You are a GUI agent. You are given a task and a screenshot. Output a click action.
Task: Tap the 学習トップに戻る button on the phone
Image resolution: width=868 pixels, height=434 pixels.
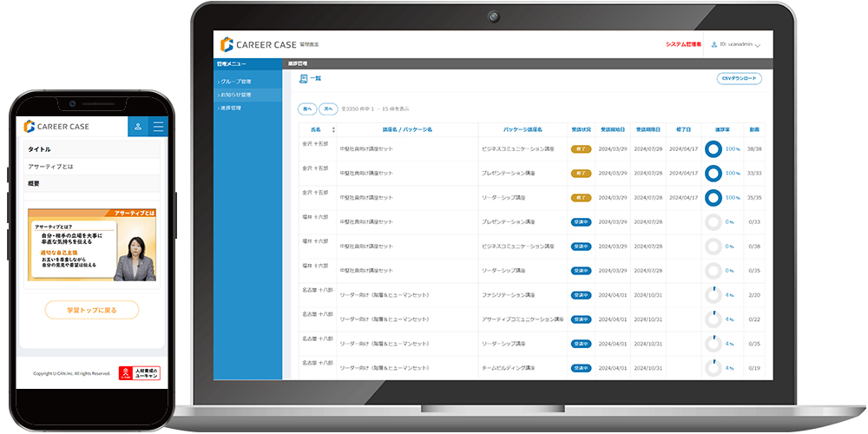pos(91,310)
